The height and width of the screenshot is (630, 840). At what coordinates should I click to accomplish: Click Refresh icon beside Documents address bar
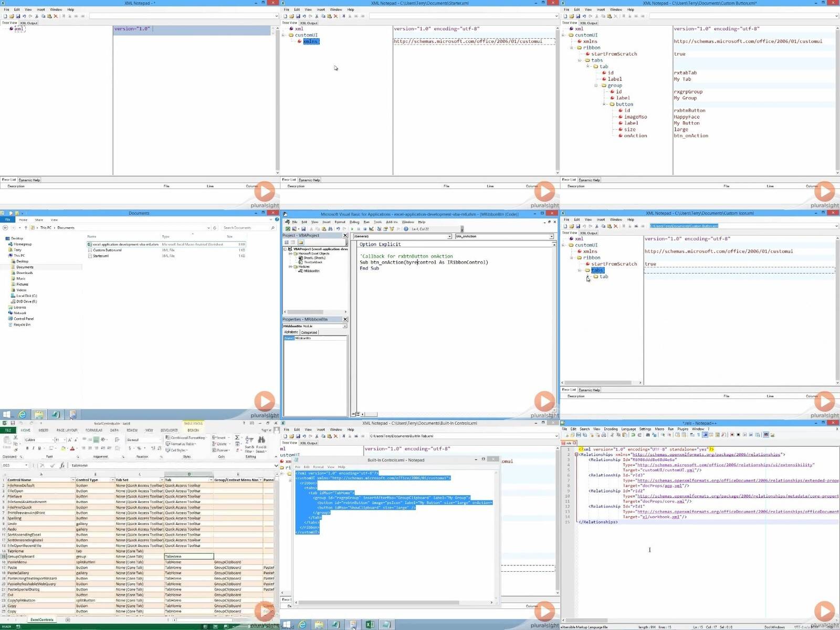pyautogui.click(x=215, y=228)
